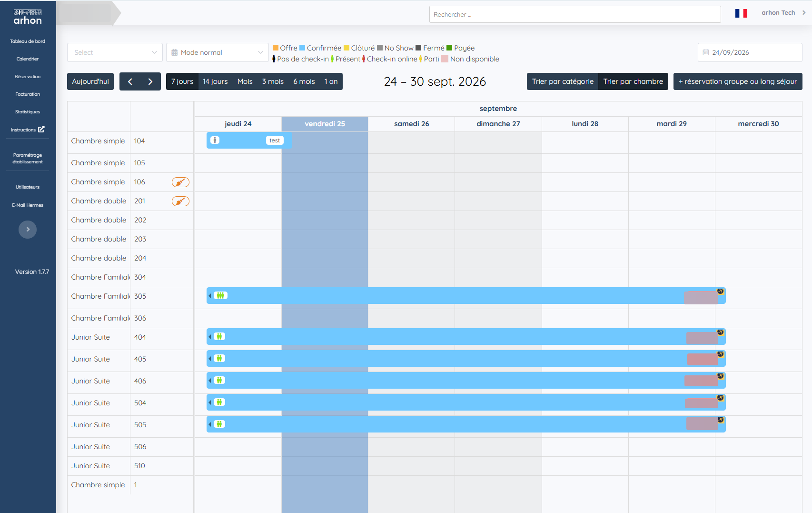The width and height of the screenshot is (812, 513).
Task: Open the Select dropdown
Action: pos(115,52)
